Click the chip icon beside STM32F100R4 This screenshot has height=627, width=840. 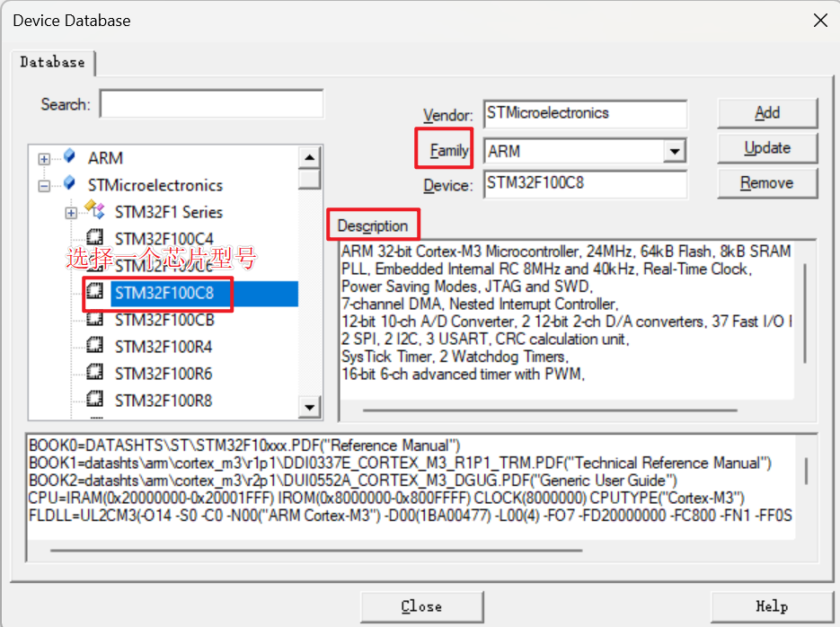click(x=95, y=345)
